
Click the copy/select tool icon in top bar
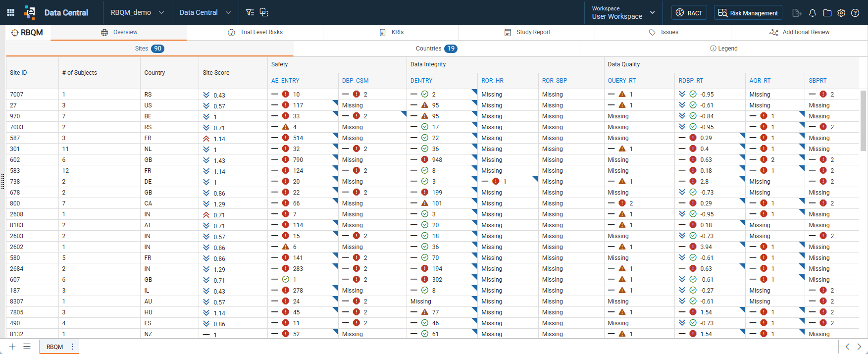(x=264, y=12)
